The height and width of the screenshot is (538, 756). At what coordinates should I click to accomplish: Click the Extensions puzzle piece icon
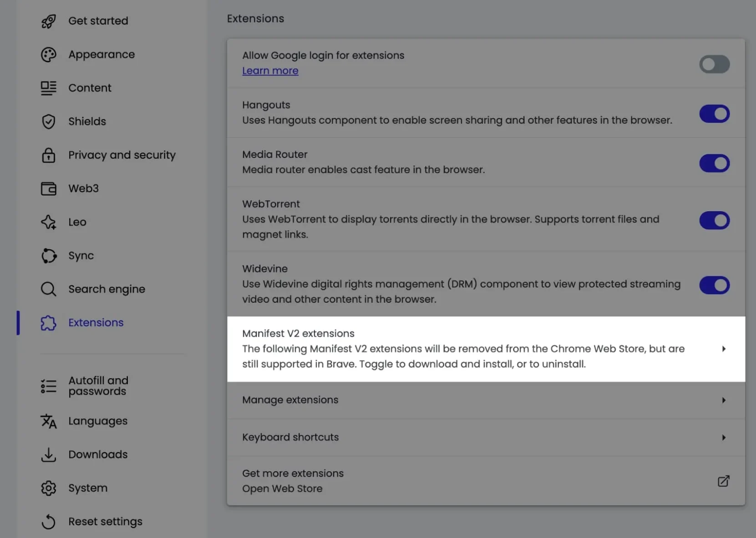coord(49,323)
